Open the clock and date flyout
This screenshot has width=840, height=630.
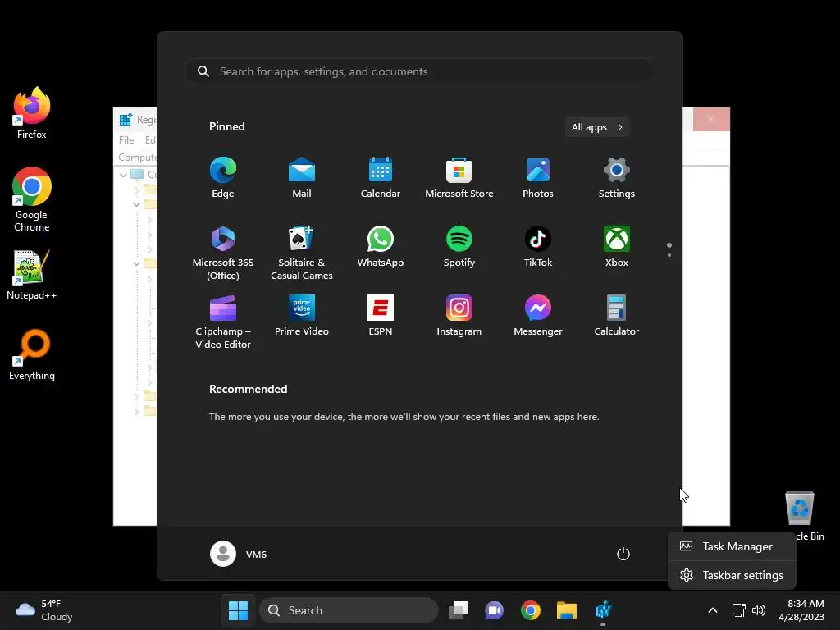click(801, 610)
